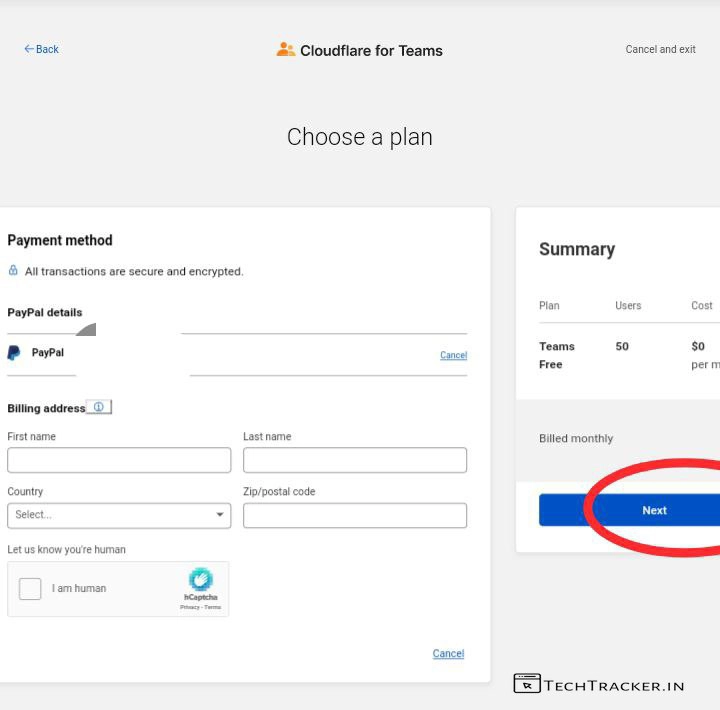The image size is (720, 710).
Task: Click the Back arrow link
Action: [41, 49]
